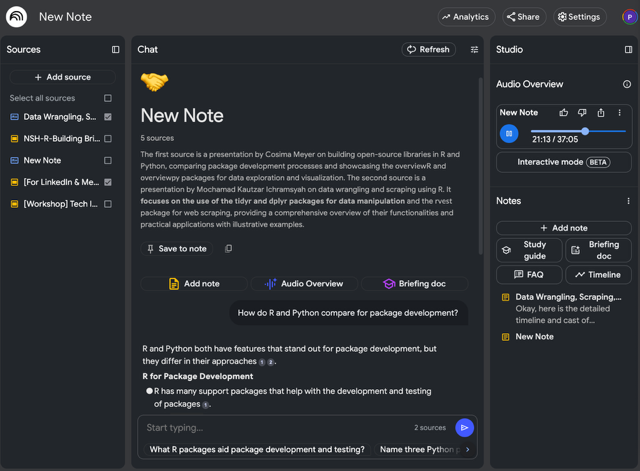Click Add note chip in chat

194,284
